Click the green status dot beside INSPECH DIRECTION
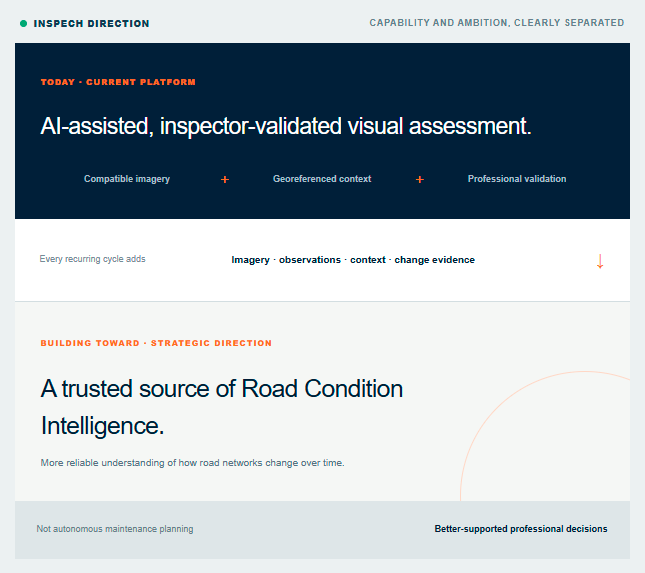The image size is (645, 573). tap(23, 23)
